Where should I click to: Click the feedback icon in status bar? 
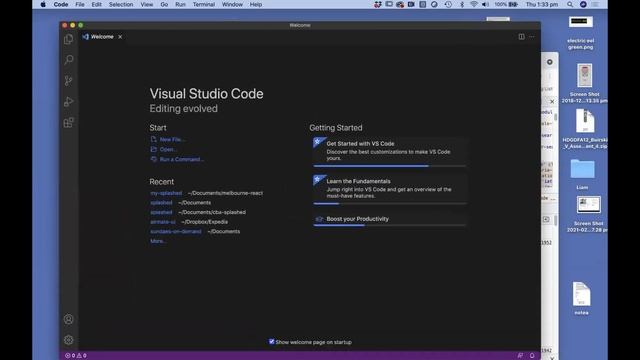(x=520, y=356)
